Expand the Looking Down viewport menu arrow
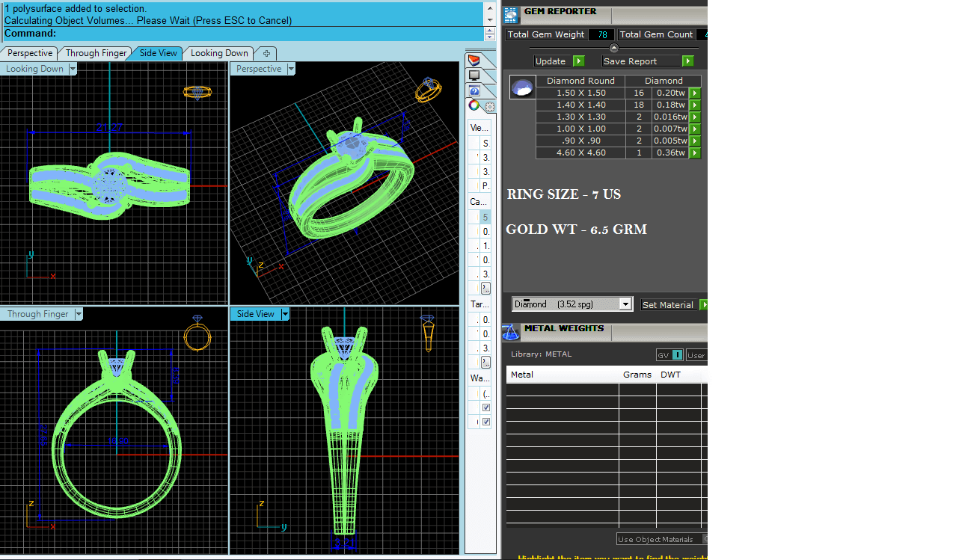The width and height of the screenshot is (953, 560). coord(73,69)
